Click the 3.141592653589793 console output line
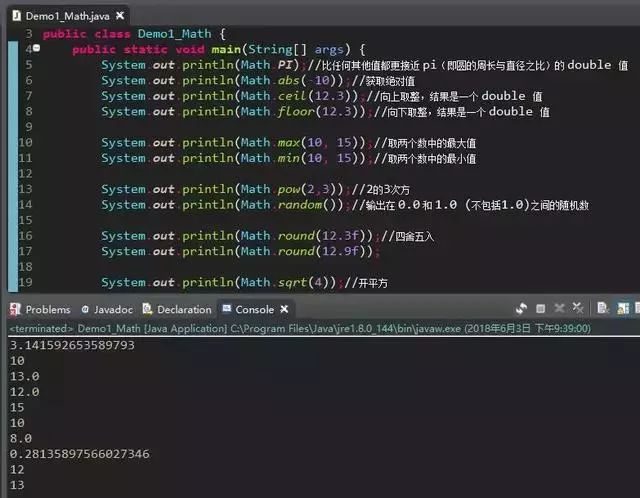This screenshot has height=498, width=640. click(x=71, y=345)
